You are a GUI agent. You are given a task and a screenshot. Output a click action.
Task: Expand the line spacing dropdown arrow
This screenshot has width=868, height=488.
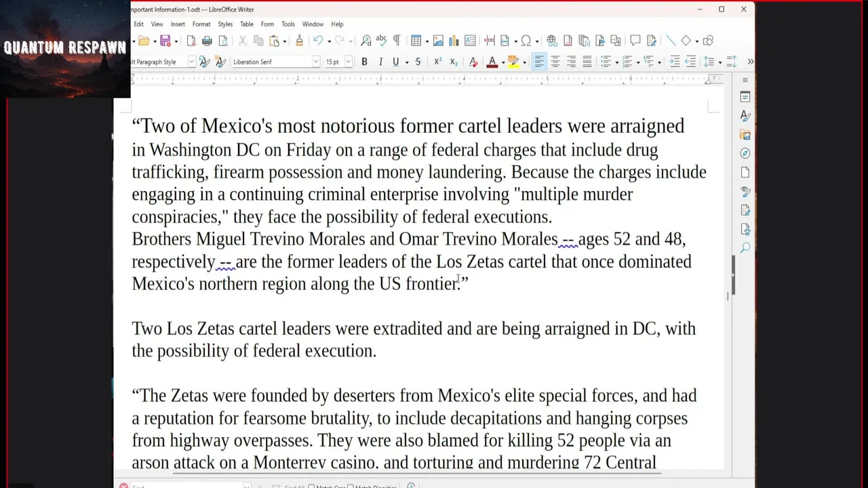click(719, 62)
